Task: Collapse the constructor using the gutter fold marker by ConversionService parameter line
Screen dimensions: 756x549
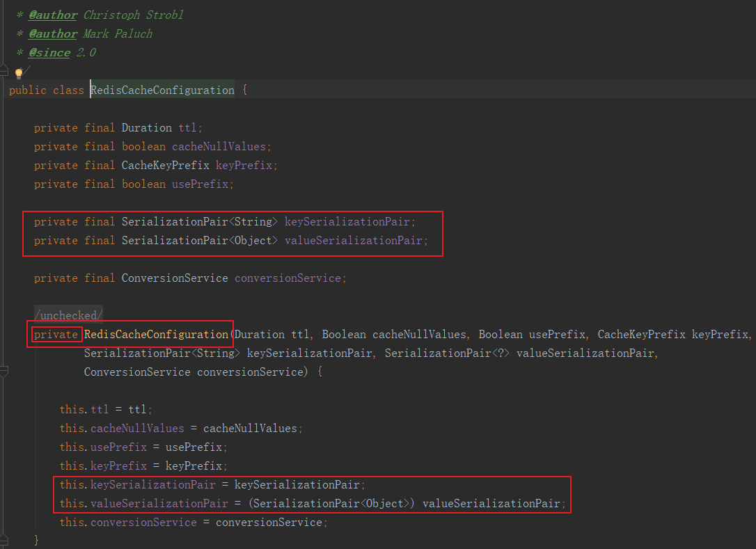Action: (x=4, y=372)
